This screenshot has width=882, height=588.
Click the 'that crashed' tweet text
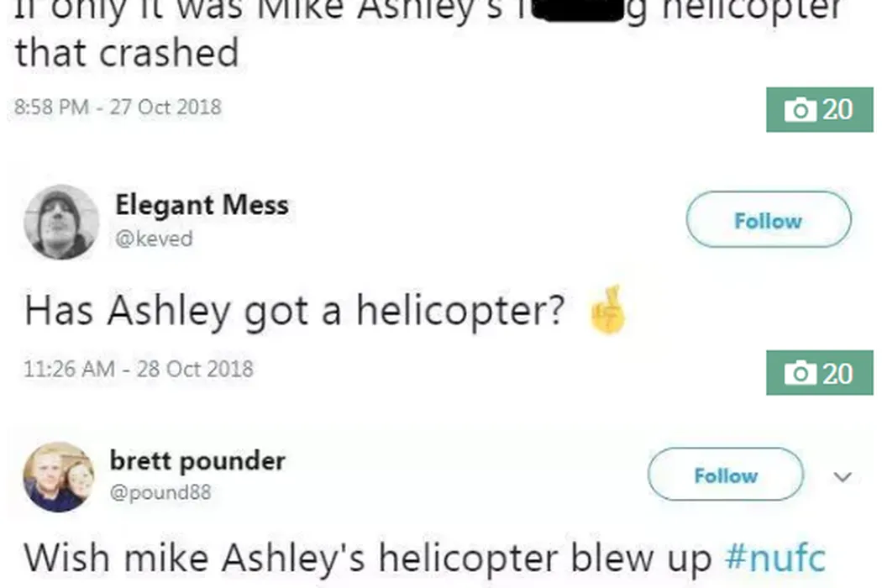pos(127,52)
